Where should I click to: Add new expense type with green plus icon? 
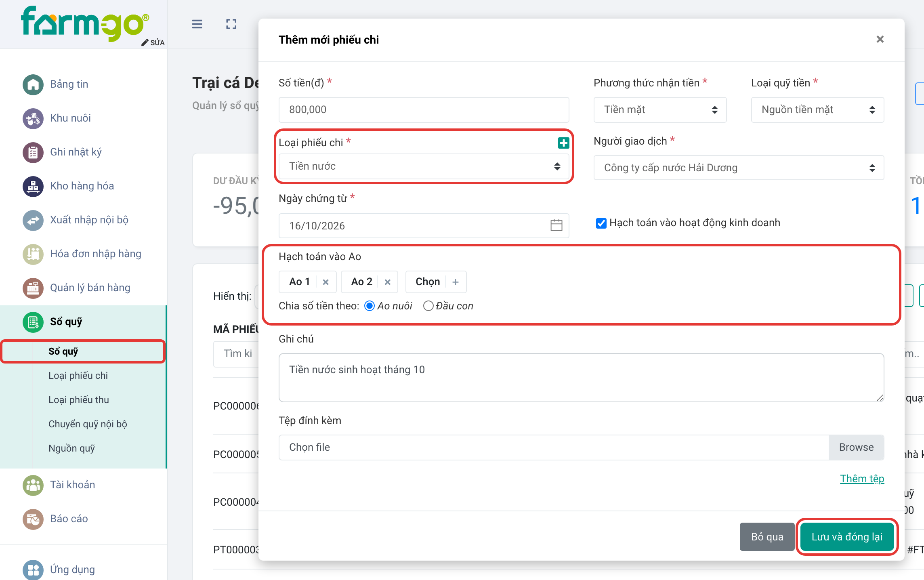coord(563,143)
